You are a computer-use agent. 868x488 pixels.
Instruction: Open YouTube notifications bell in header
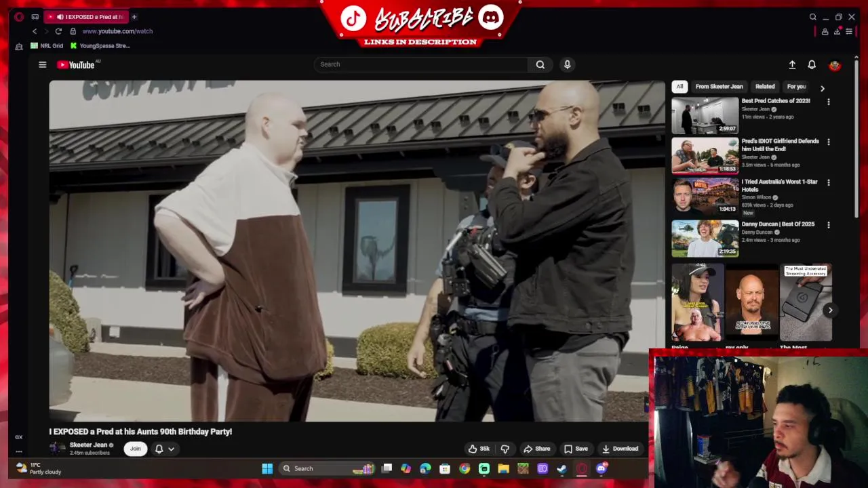coord(812,64)
